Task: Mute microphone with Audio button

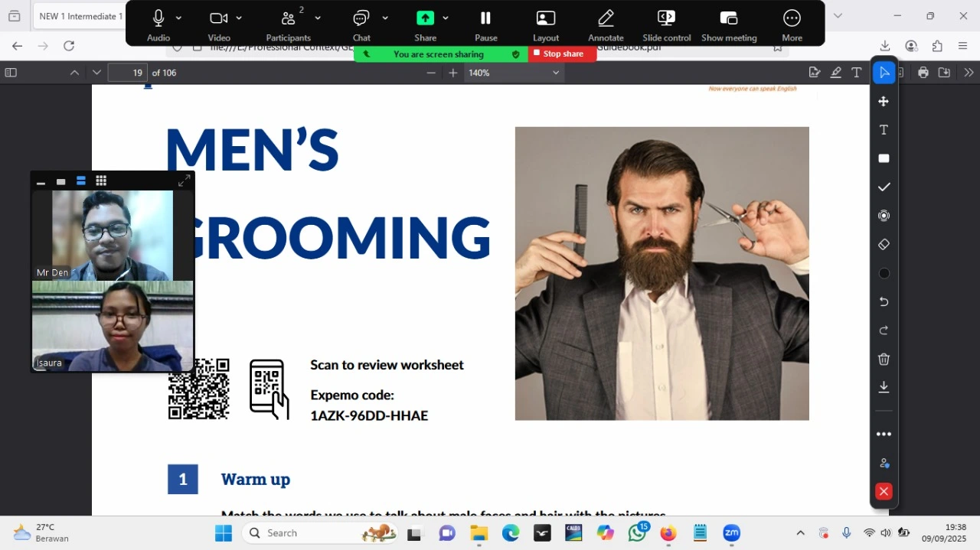Action: 158,24
